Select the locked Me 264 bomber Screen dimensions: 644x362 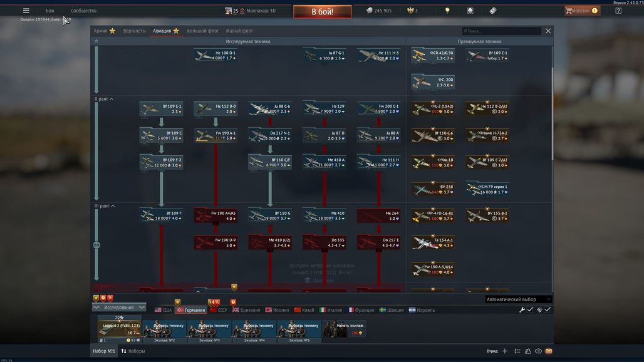[378, 216]
